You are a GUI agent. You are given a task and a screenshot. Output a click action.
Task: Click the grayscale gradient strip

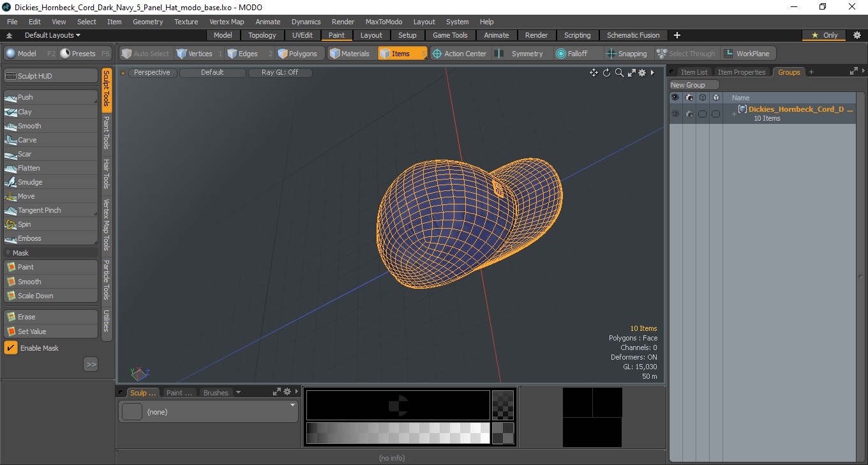(398, 433)
